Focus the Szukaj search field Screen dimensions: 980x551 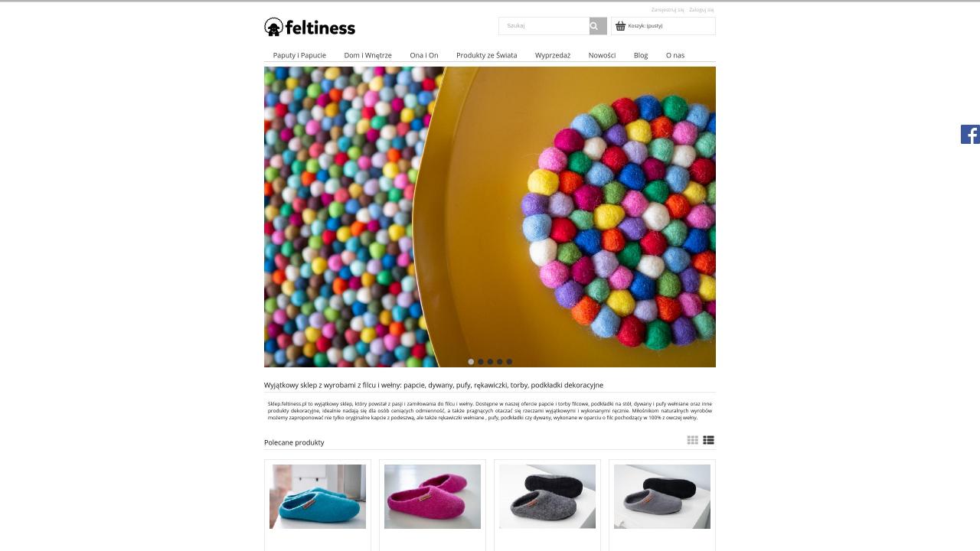tap(544, 26)
